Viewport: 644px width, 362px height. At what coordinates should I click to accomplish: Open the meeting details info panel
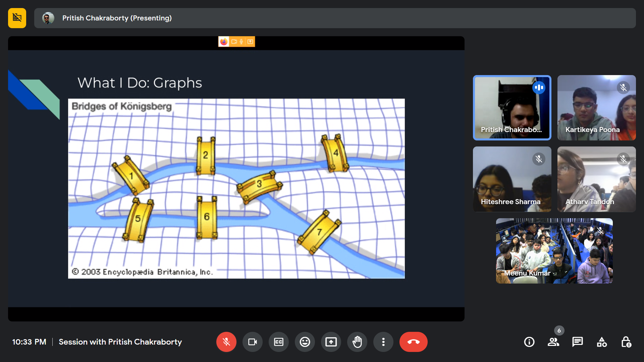click(x=529, y=342)
